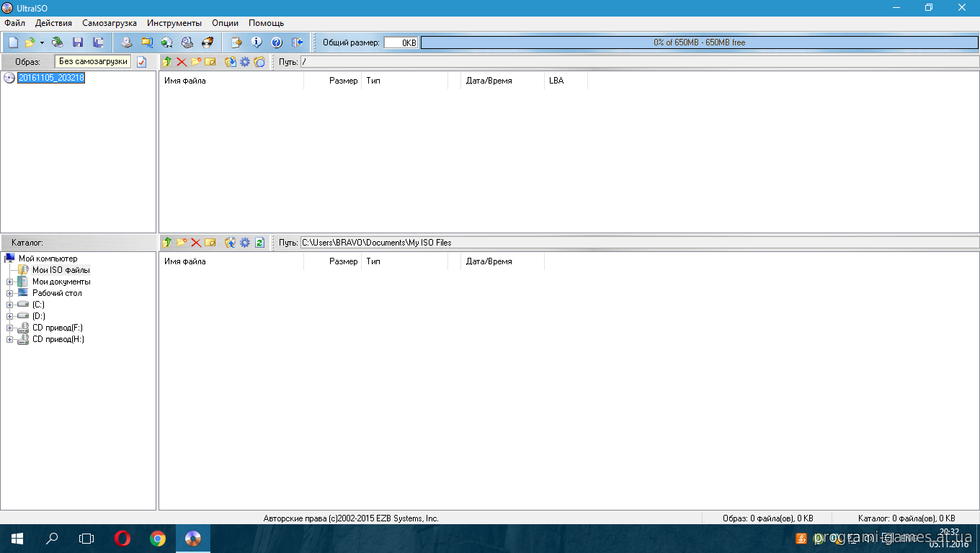This screenshot has width=980, height=553.
Task: Click the last icon in image pane toolbar
Action: point(259,62)
